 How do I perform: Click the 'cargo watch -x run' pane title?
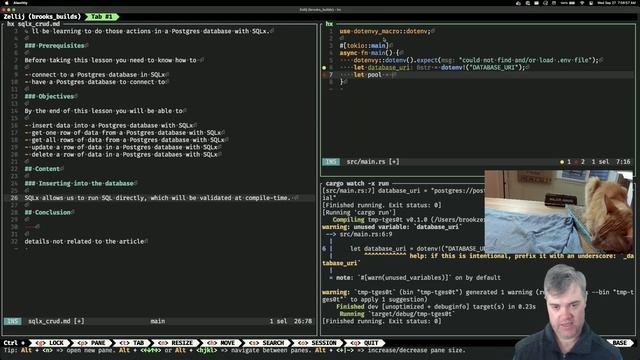(x=357, y=183)
